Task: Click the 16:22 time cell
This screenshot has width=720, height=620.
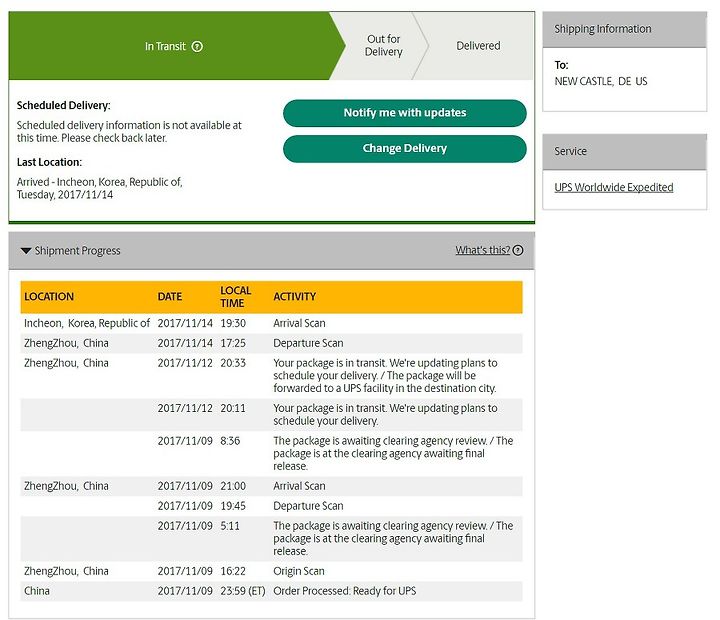Action: pos(233,571)
